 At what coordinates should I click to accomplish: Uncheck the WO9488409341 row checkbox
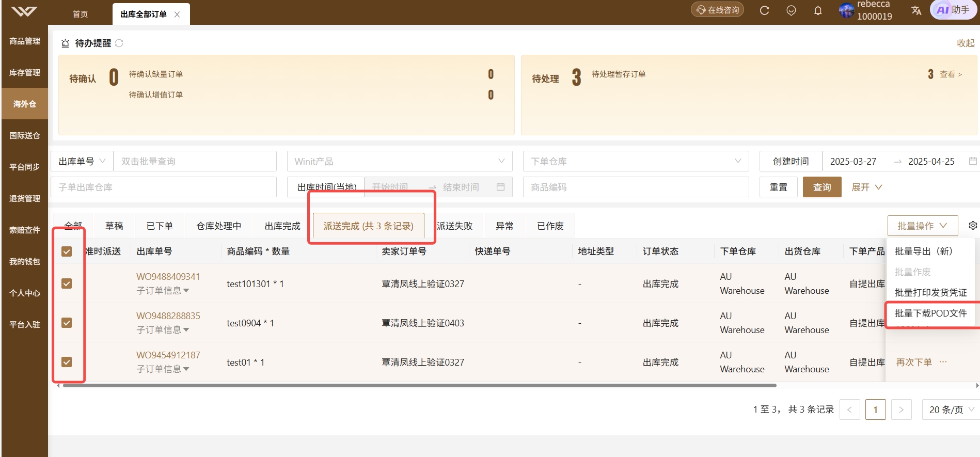click(x=67, y=283)
